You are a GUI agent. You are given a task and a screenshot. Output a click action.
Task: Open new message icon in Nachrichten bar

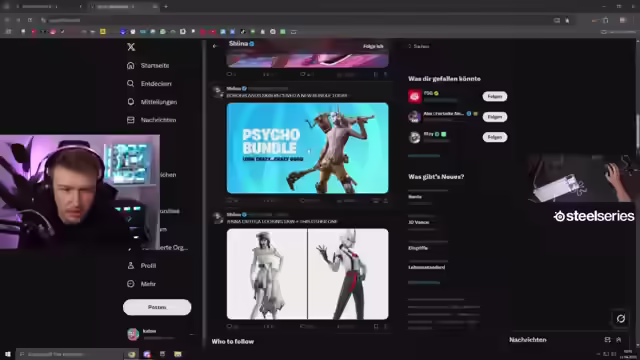tap(607, 340)
